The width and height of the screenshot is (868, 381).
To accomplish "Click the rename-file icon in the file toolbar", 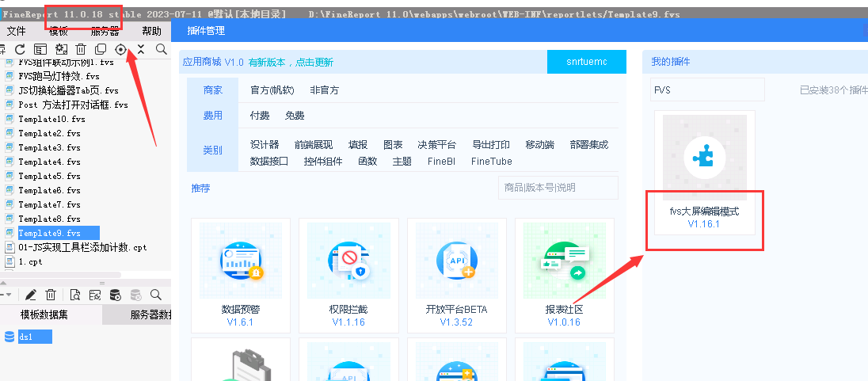I will pyautogui.click(x=40, y=49).
